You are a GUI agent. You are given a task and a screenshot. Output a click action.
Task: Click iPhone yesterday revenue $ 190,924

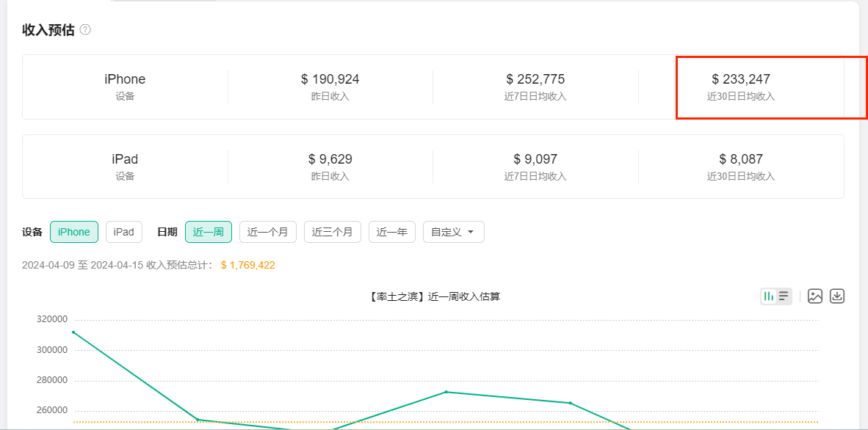[330, 79]
